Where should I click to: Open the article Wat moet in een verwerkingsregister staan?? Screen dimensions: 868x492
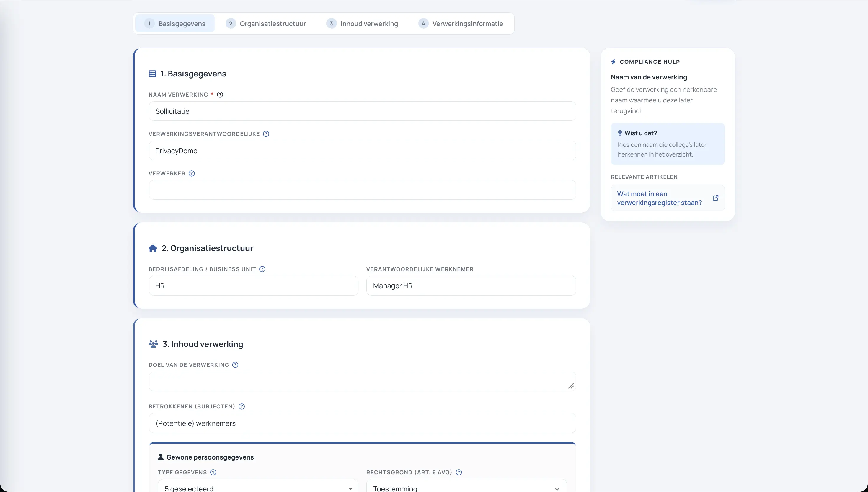coord(667,198)
